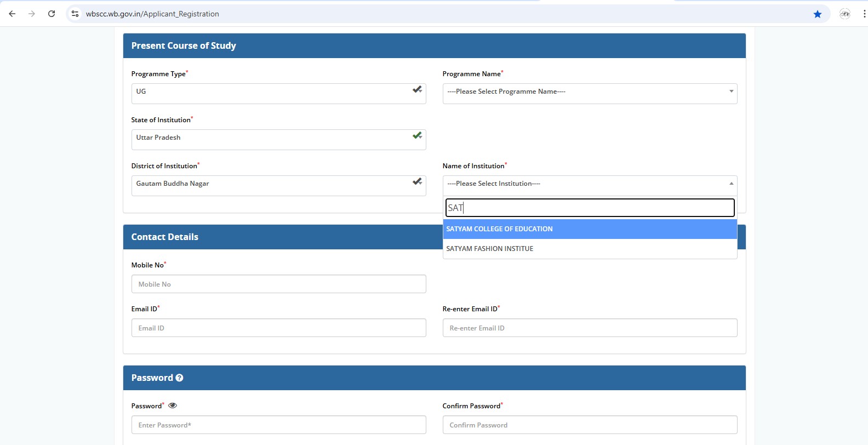
Task: Open the Programme Type UG dropdown
Action: [x=278, y=93]
